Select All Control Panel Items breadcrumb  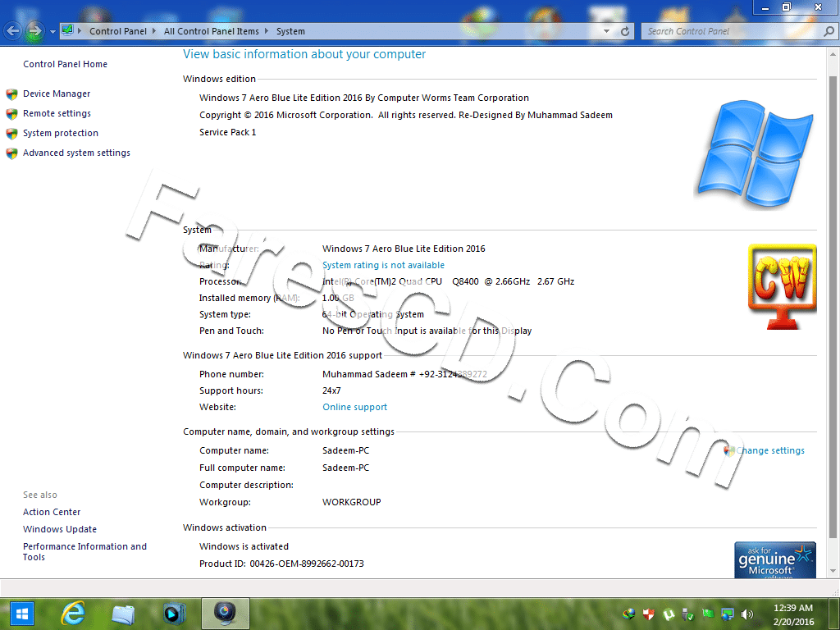[x=211, y=31]
